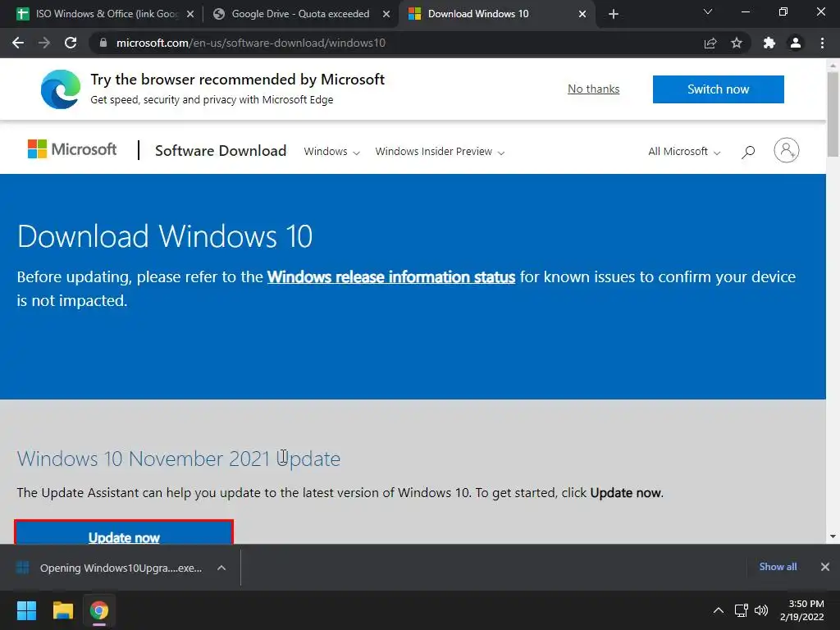The width and height of the screenshot is (840, 630).
Task: Open the site search magnifier icon
Action: pyautogui.click(x=748, y=152)
